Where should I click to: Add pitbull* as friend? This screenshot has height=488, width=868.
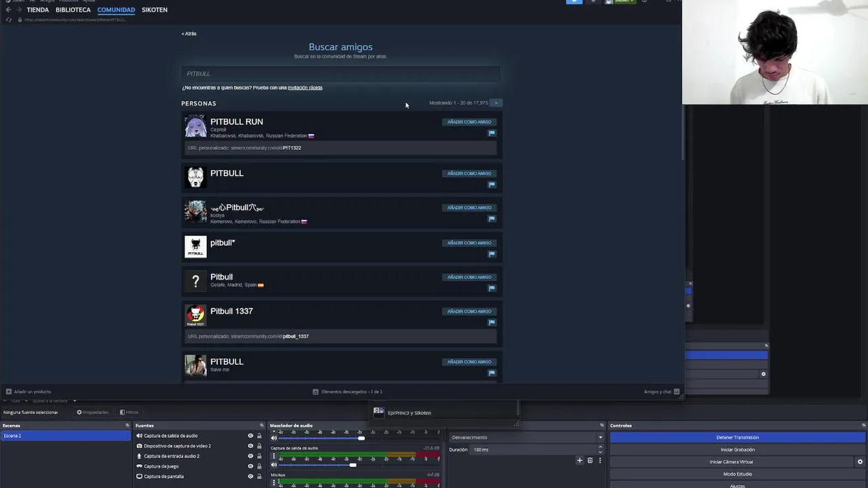pos(469,243)
